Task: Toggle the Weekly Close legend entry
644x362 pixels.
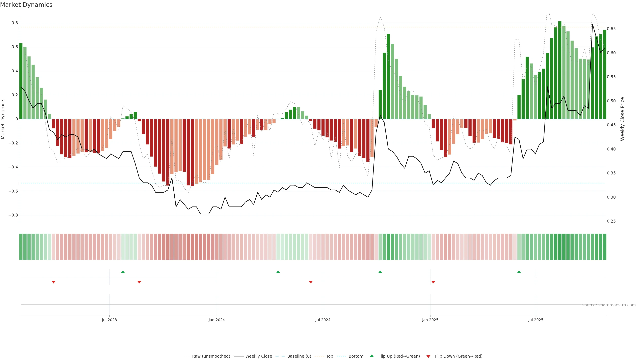Action: coord(258,356)
